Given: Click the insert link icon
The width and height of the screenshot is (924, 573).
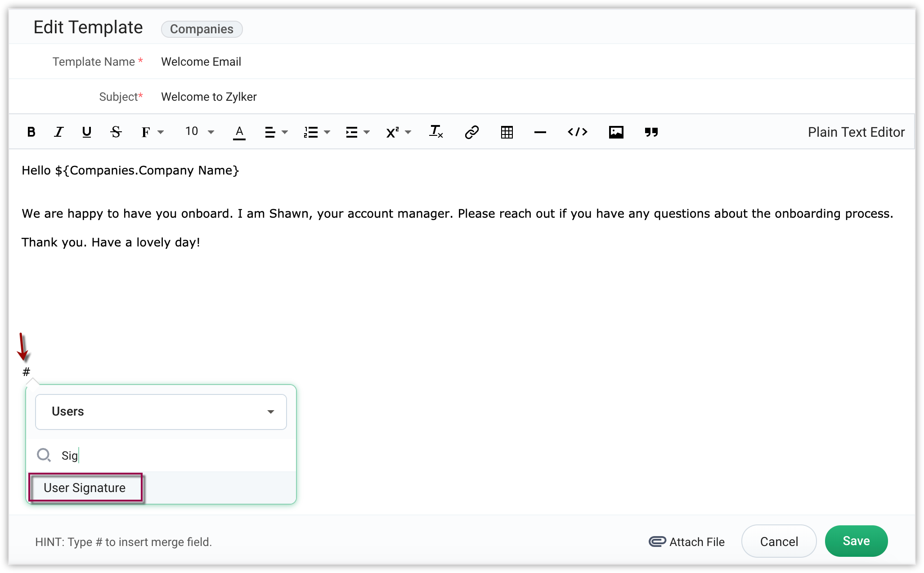Looking at the screenshot, I should pyautogui.click(x=471, y=132).
